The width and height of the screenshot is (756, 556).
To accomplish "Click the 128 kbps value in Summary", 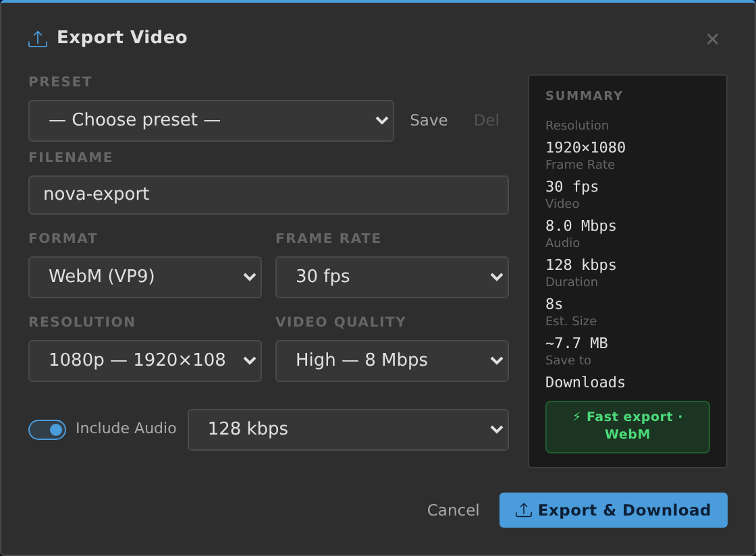I will pos(581,265).
